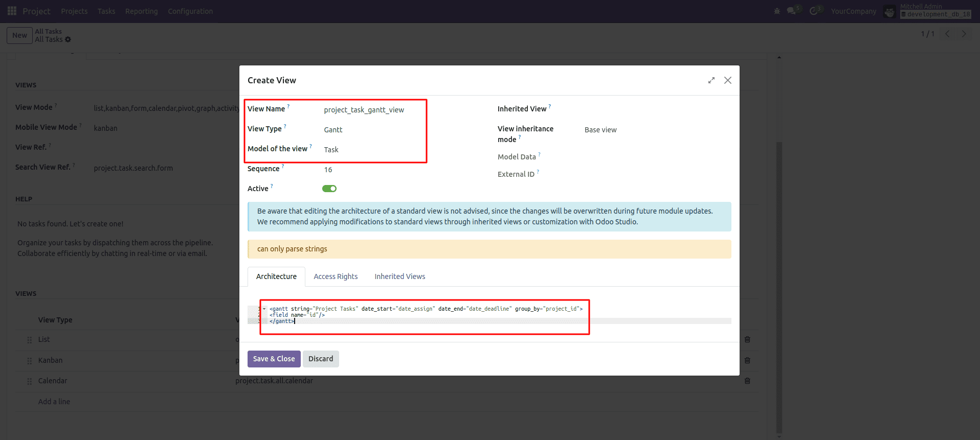The image size is (980, 440).
Task: Grab the Kanban row drag handle
Action: 29,361
